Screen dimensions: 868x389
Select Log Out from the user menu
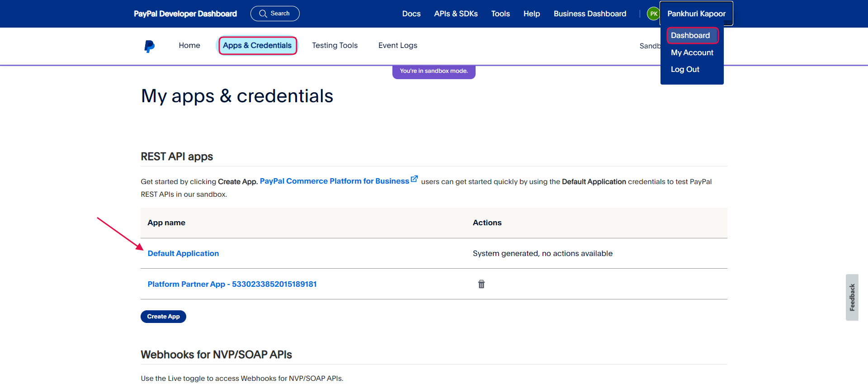point(685,69)
